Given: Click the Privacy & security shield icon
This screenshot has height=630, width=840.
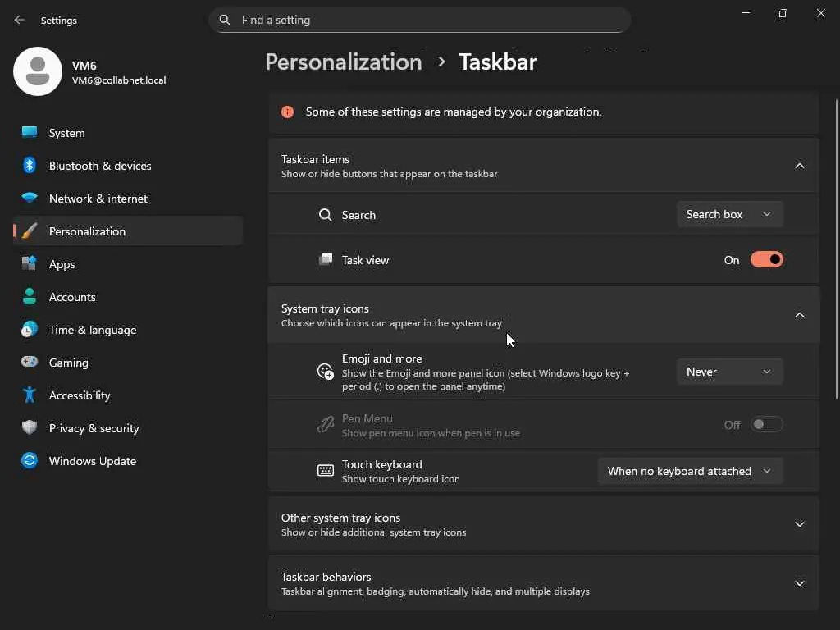Looking at the screenshot, I should click(30, 428).
